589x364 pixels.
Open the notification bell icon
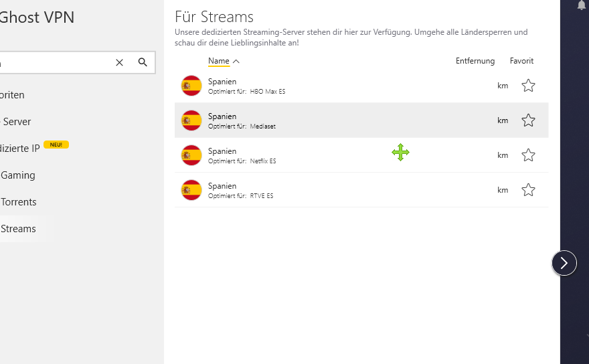tap(582, 5)
